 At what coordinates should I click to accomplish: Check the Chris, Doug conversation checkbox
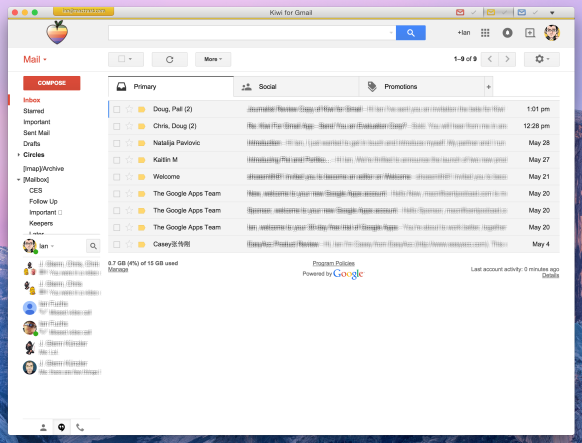[117, 127]
